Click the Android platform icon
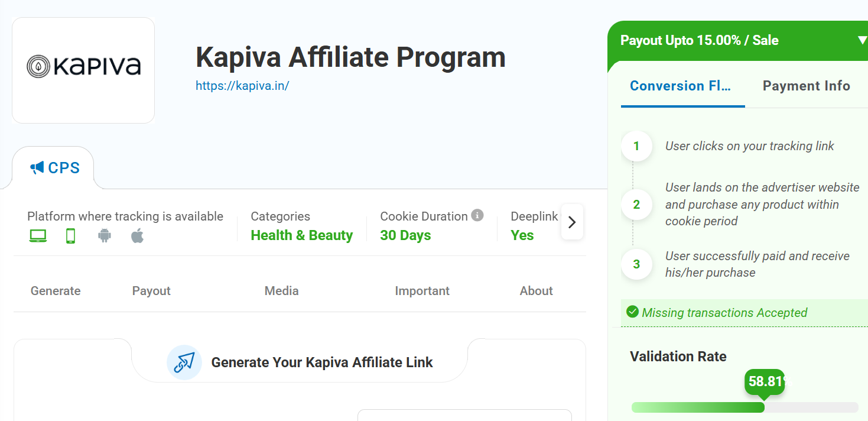 point(105,236)
